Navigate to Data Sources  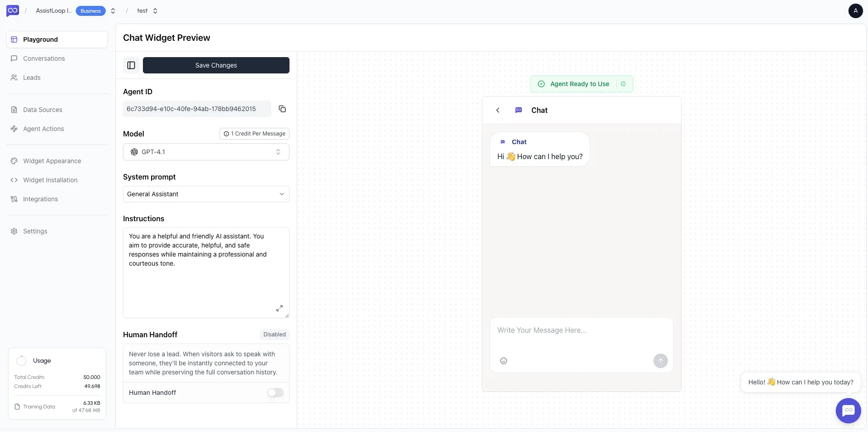pyautogui.click(x=57, y=110)
